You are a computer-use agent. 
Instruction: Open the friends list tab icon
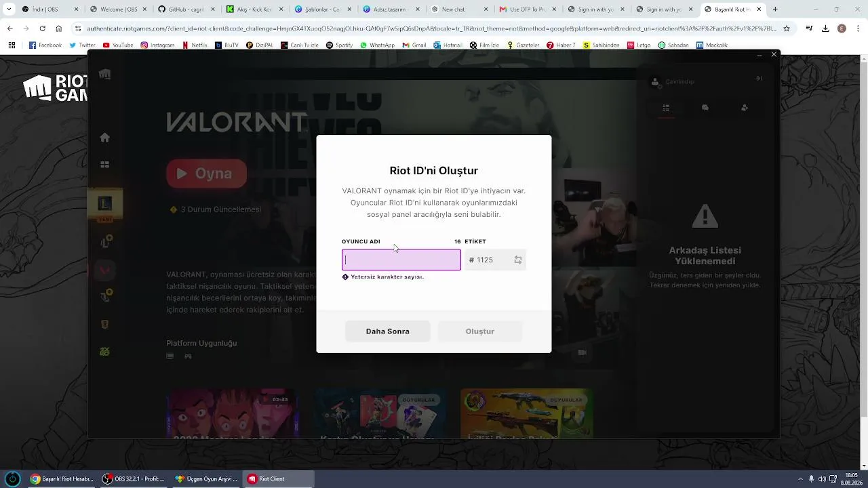[666, 108]
